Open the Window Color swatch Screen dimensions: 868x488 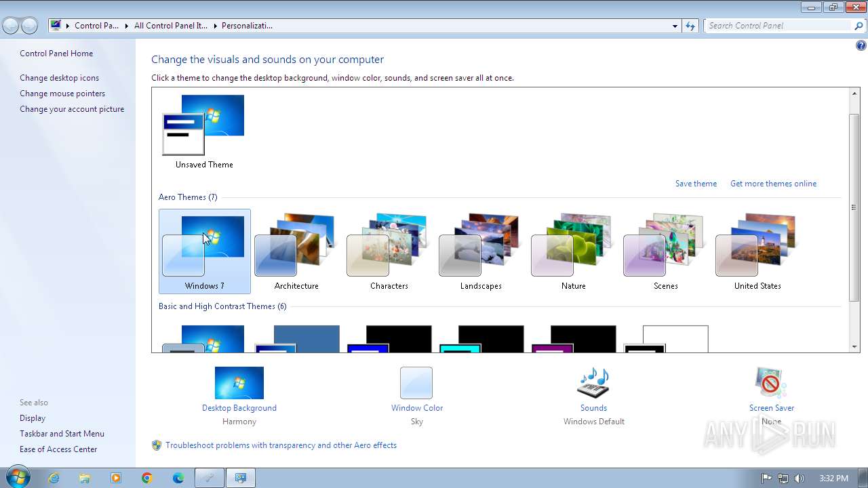pos(416,383)
